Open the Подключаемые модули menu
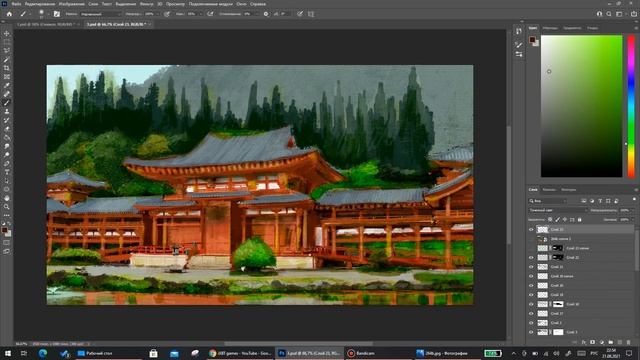Viewport: 640px width, 360px height. [x=210, y=4]
